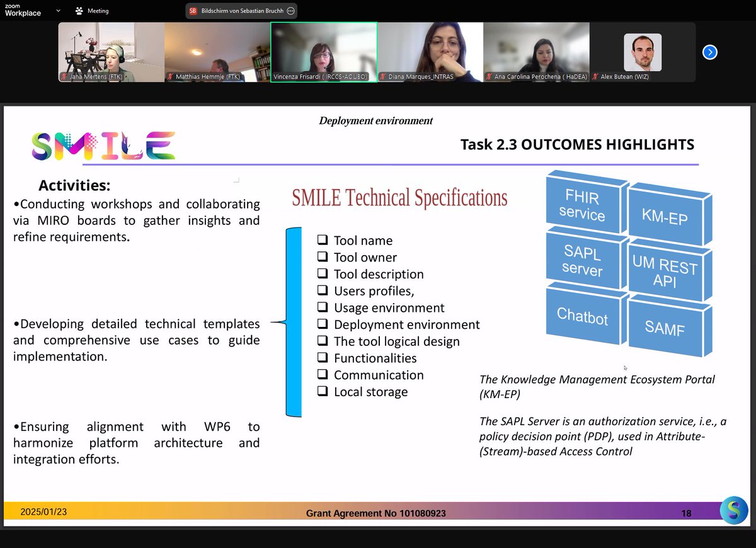
Task: Click the checkbox next to Local storage
Action: (x=322, y=391)
